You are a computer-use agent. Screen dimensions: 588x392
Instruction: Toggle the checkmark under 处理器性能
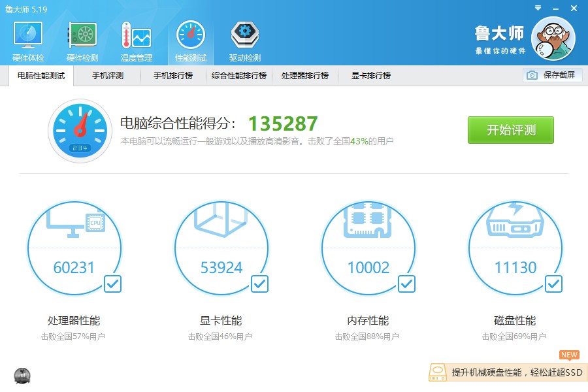click(x=112, y=284)
